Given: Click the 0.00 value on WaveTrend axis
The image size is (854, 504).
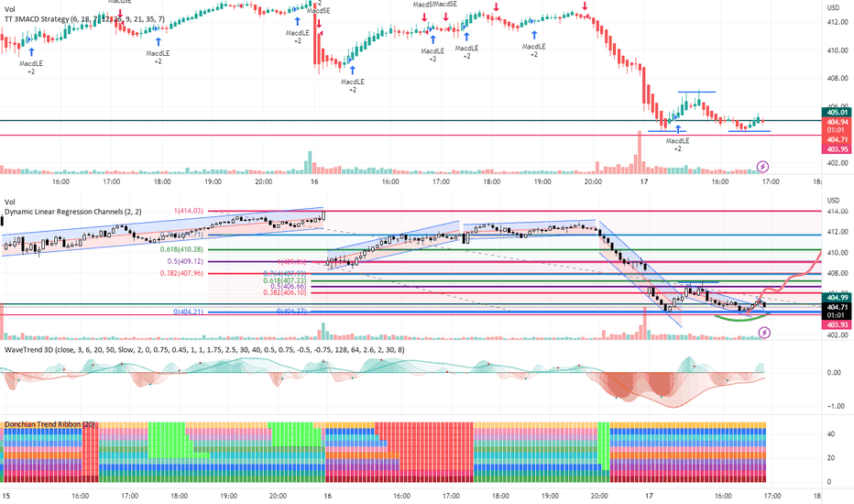Looking at the screenshot, I should pos(834,373).
